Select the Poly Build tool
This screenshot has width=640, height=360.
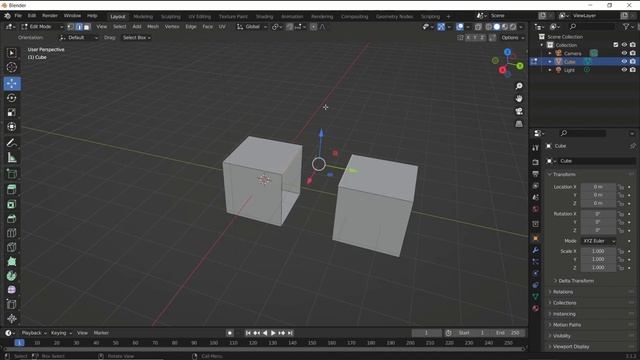11,262
